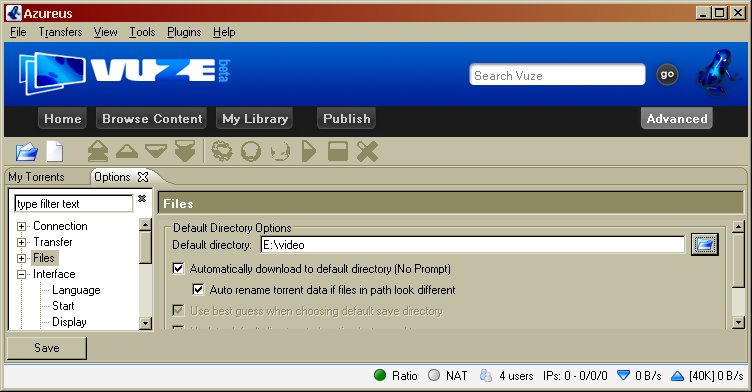Clear the filter text with small X

[x=142, y=198]
